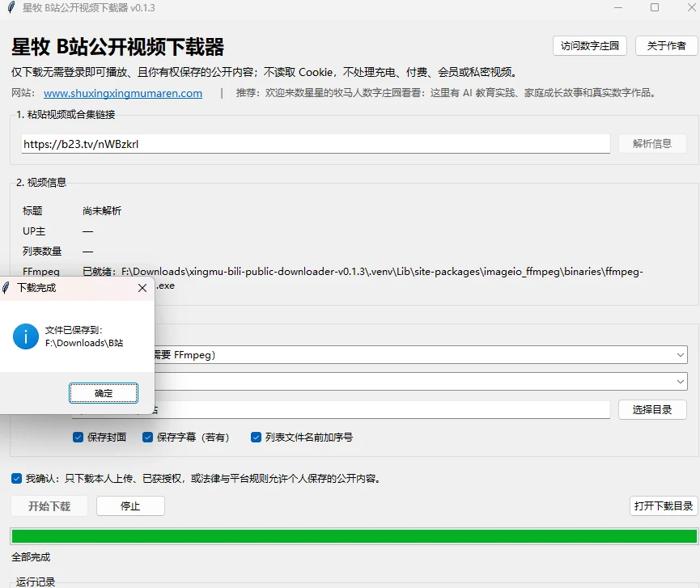700x588 pixels.
Task: Close the 下载完成 dialog with the X
Action: coord(142,288)
